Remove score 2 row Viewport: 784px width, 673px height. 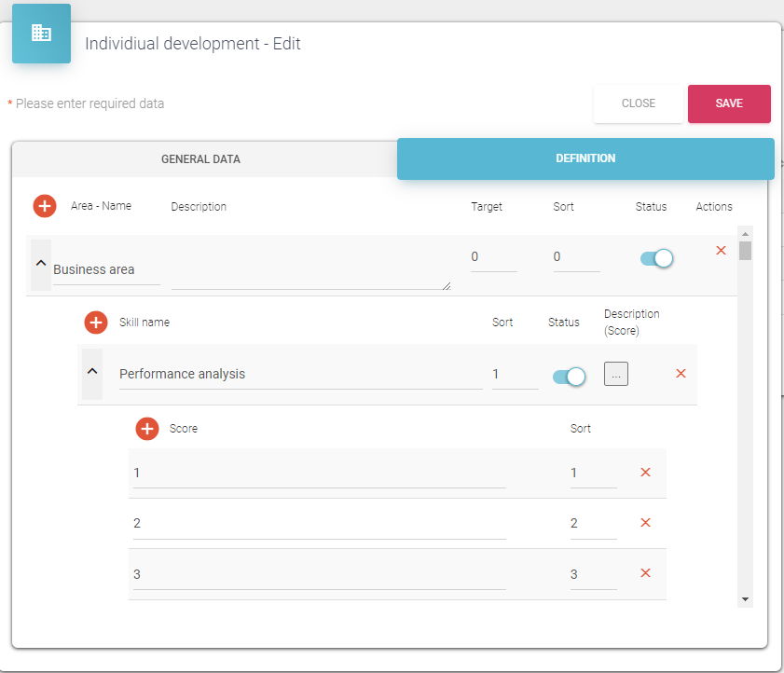pyautogui.click(x=645, y=523)
